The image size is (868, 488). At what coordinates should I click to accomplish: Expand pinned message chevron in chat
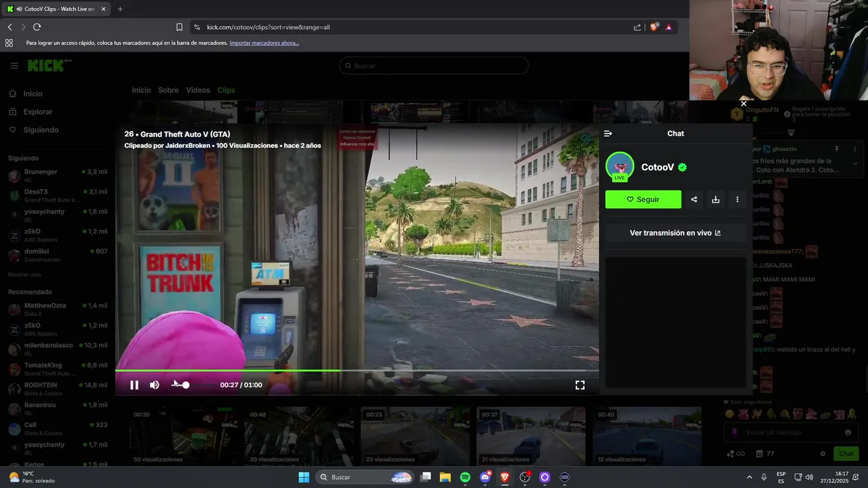coord(854,163)
